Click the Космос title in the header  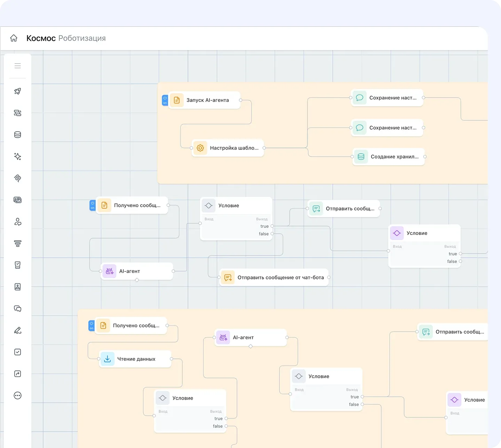pyautogui.click(x=41, y=38)
